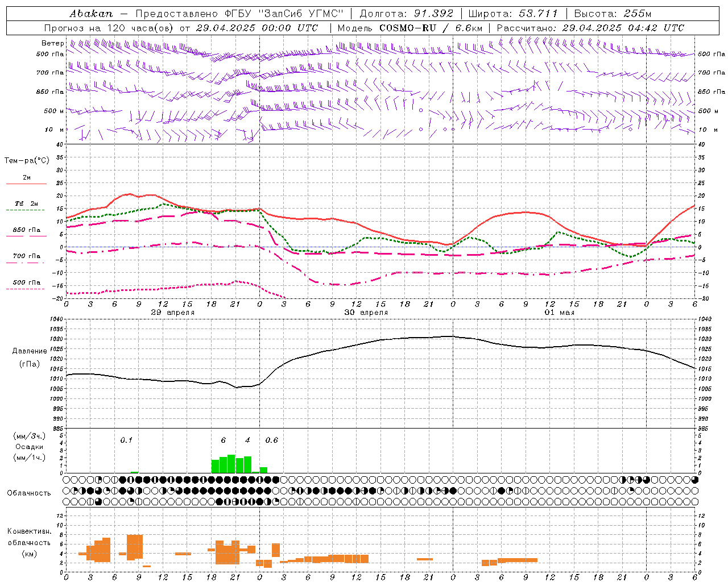Click the tallest green precipitation bar

(231, 464)
